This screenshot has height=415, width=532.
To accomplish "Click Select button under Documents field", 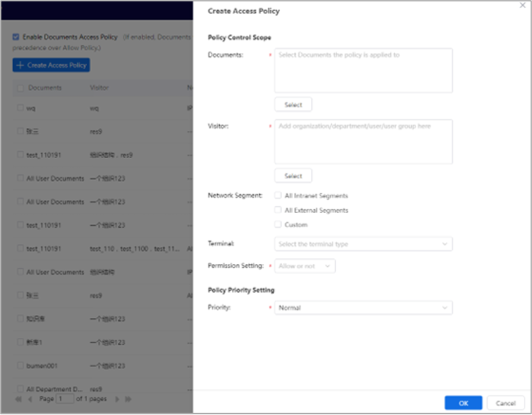I will click(x=293, y=105).
